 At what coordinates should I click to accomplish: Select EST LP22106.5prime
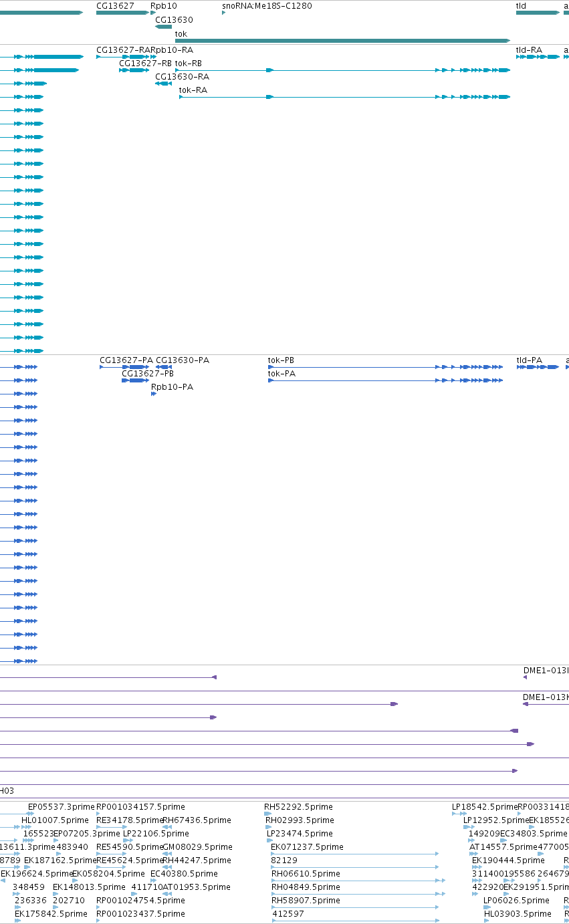(x=156, y=834)
